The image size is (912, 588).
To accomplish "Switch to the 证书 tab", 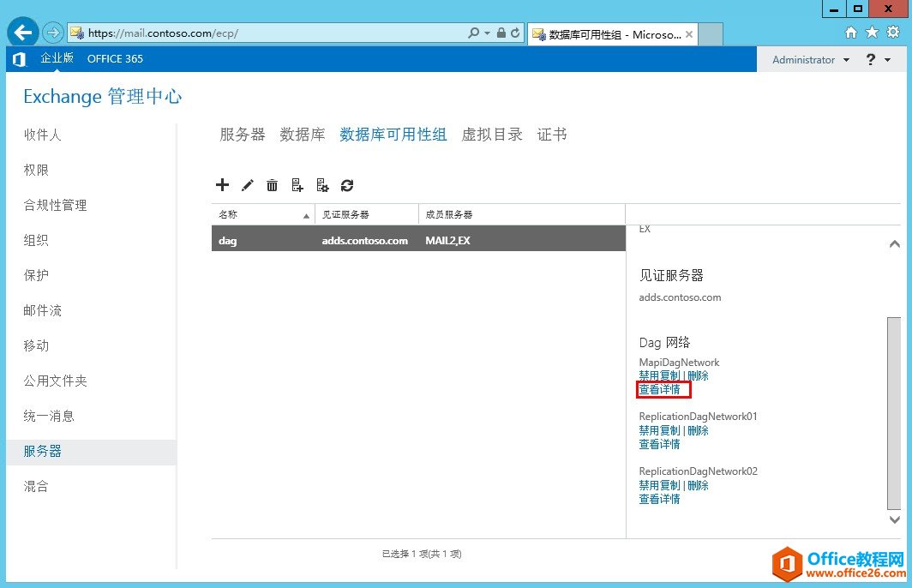I will pyautogui.click(x=551, y=134).
